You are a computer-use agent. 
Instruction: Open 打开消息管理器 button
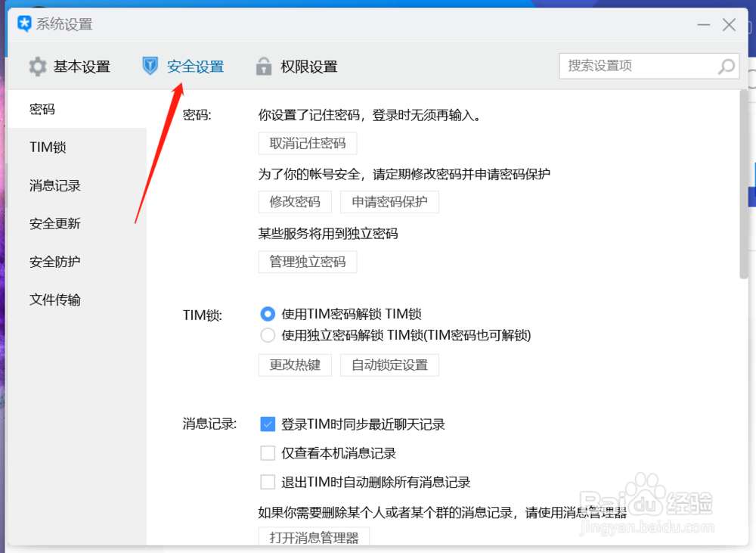314,537
